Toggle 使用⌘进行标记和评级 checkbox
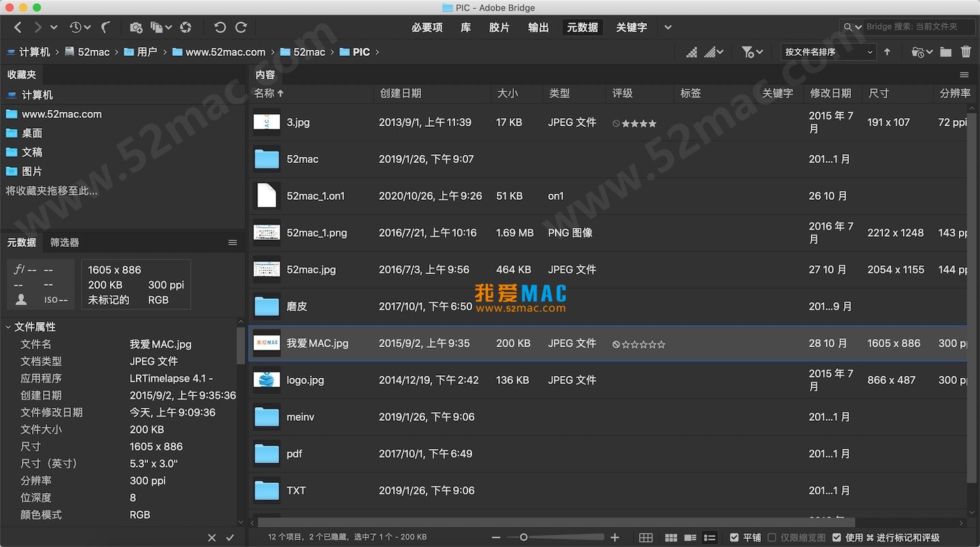Screen dimensions: 980x547 837,537
